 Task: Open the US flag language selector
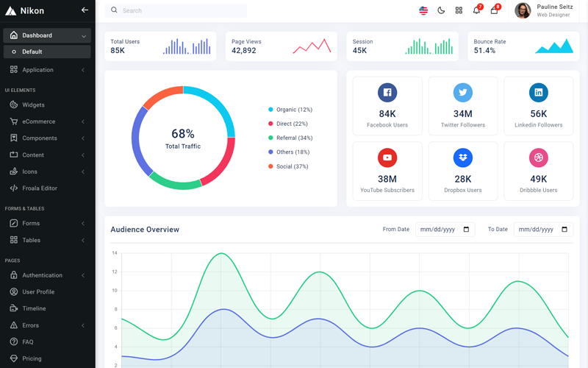pos(423,10)
